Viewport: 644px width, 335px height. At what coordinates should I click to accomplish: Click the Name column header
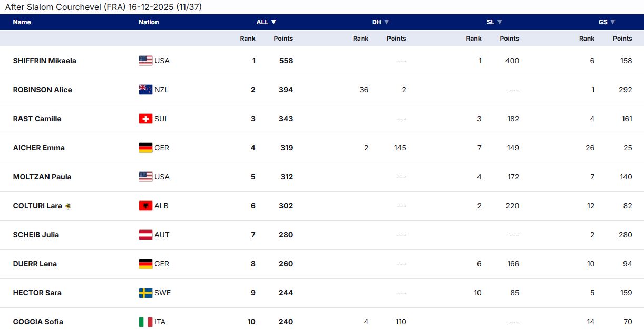(22, 22)
